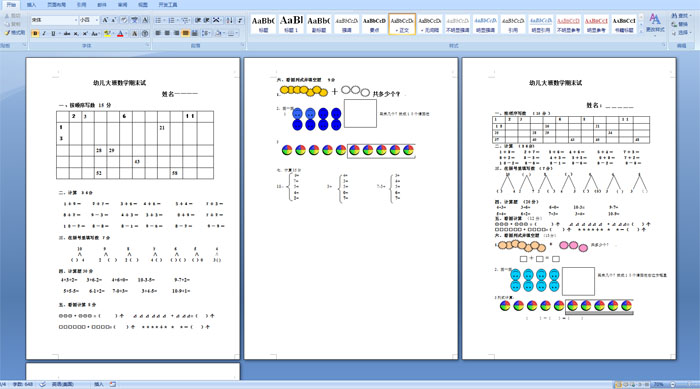The image size is (700, 389).
Task: Expand font color dropdown arrow
Action: (127, 33)
